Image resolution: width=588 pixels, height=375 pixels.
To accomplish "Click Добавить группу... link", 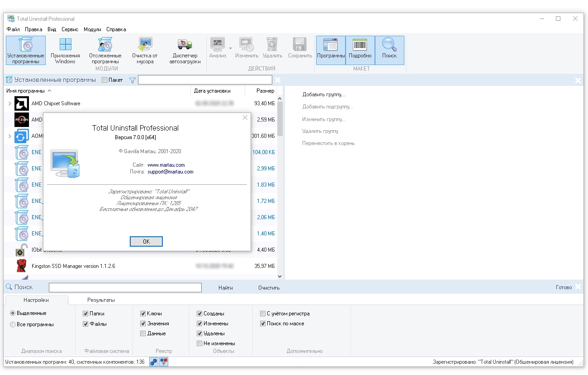I will 323,95.
